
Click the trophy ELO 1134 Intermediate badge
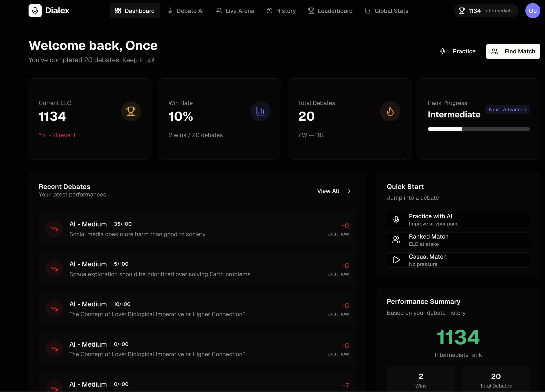tap(486, 11)
